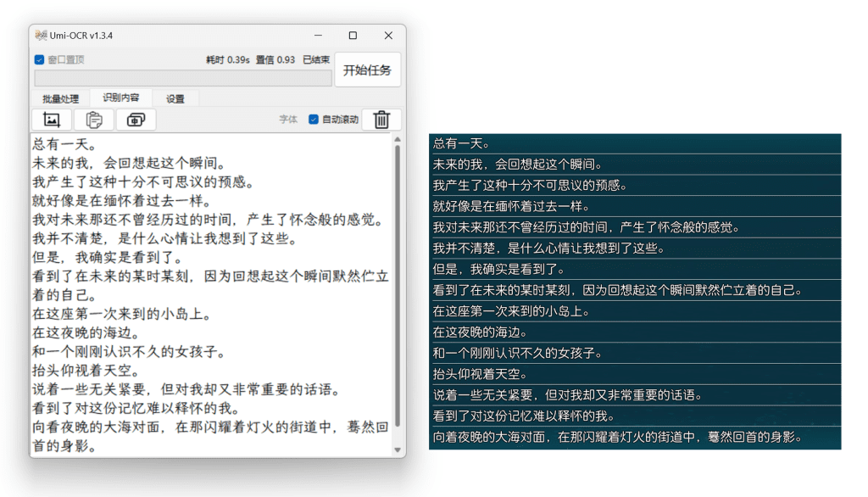Open the copy results icon on toolbar
This screenshot has width=868, height=497.
(93, 119)
